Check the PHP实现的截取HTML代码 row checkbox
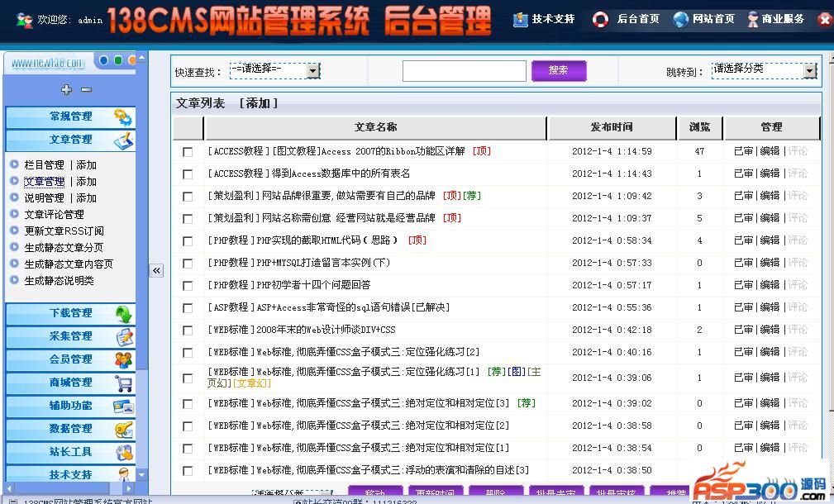The image size is (834, 504). (x=188, y=241)
